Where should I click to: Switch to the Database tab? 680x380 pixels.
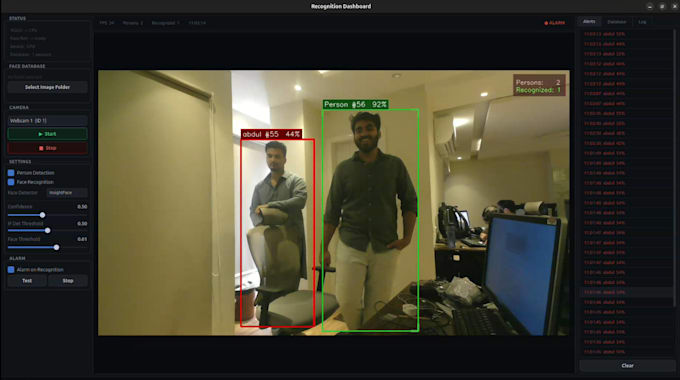[x=617, y=22]
